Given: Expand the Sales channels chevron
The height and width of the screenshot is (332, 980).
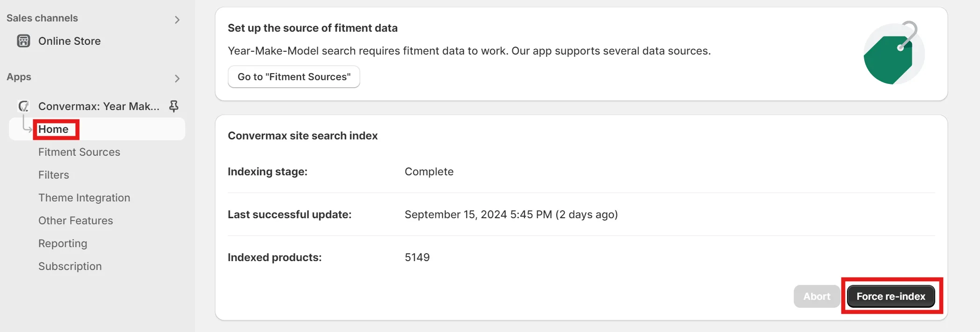Looking at the screenshot, I should pyautogui.click(x=177, y=20).
